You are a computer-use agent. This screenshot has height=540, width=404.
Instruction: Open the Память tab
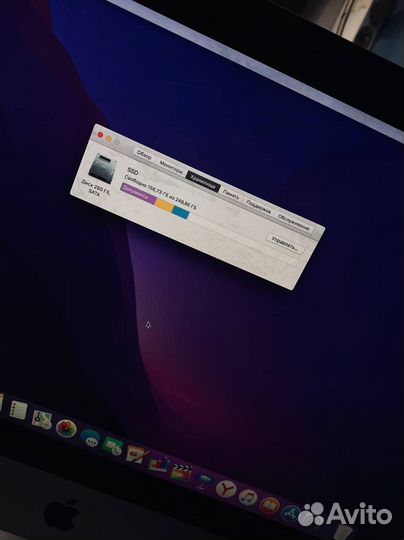click(231, 195)
